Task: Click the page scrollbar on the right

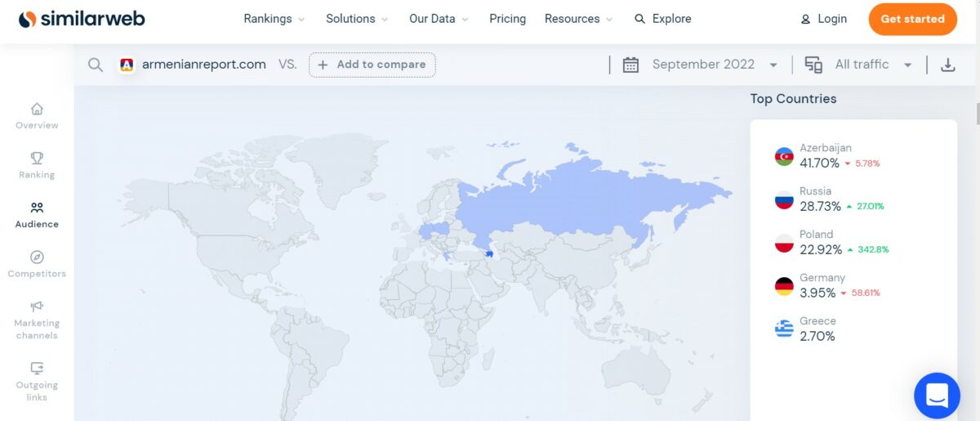Action: pos(977,114)
